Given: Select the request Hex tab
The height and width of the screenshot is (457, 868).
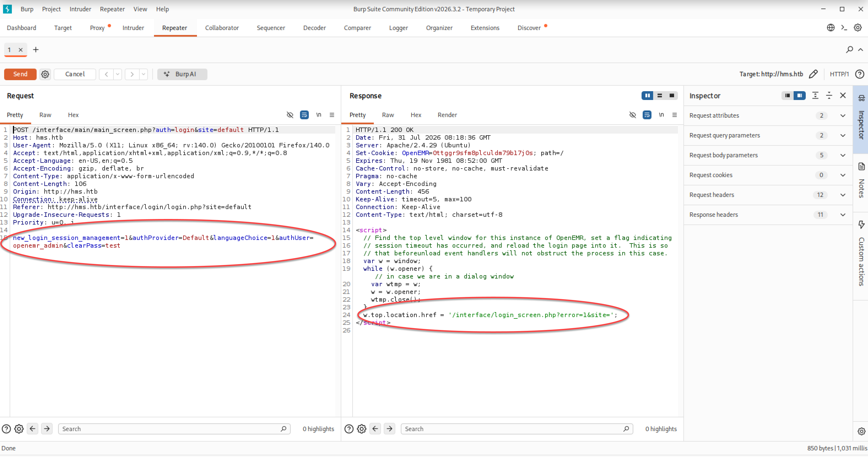Looking at the screenshot, I should [73, 115].
